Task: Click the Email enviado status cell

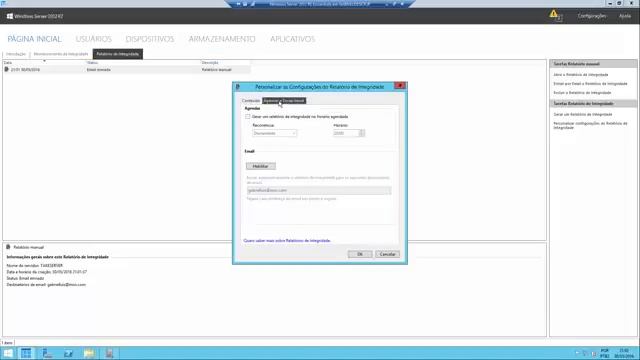Action: pyautogui.click(x=98, y=70)
